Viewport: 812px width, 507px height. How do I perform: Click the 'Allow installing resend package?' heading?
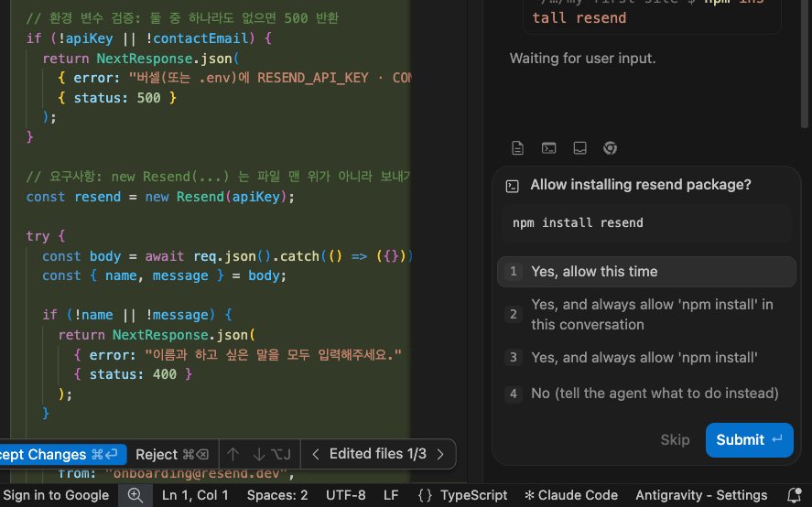641,185
